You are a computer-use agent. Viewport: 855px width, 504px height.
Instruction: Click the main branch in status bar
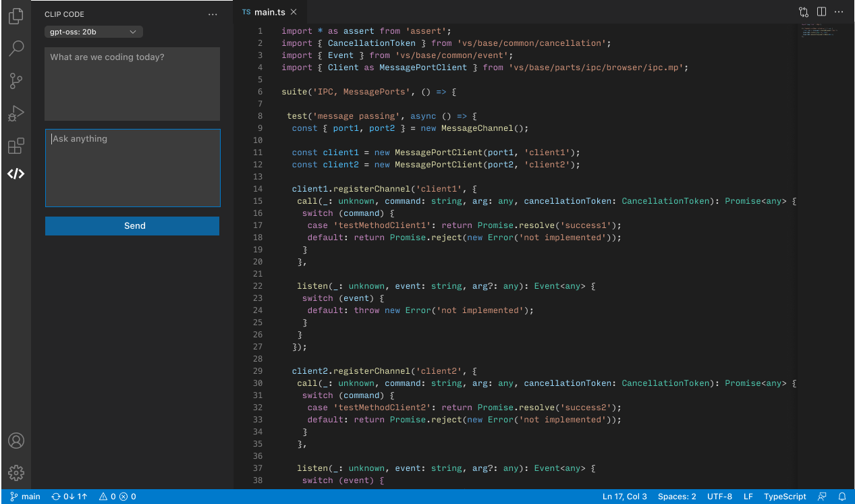[x=26, y=497]
